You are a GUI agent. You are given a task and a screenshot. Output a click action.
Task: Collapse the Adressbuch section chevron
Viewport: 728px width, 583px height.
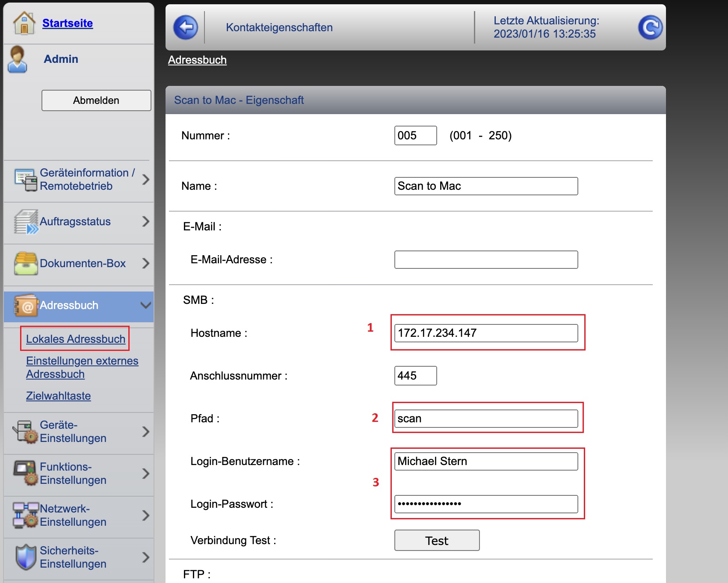[x=145, y=305]
